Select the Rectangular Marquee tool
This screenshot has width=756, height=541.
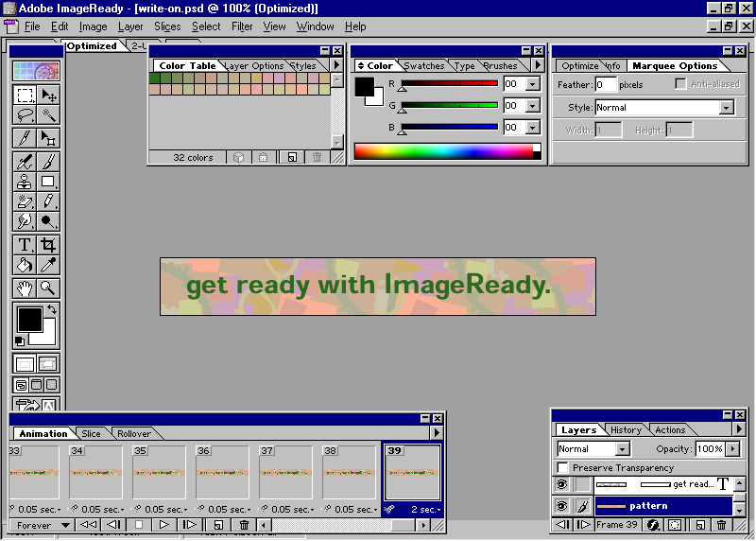click(x=25, y=96)
